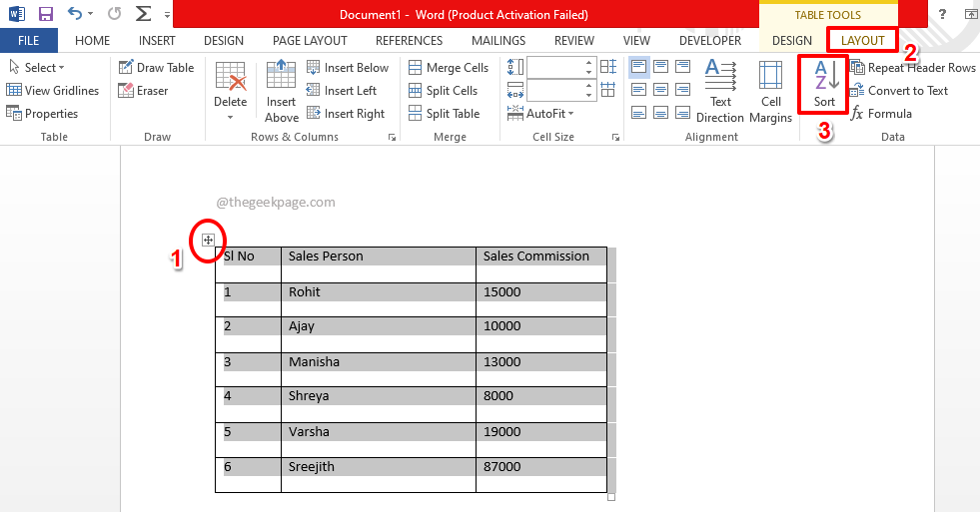The width and height of the screenshot is (980, 512).
Task: Activate the Draw Table tool
Action: [x=156, y=68]
